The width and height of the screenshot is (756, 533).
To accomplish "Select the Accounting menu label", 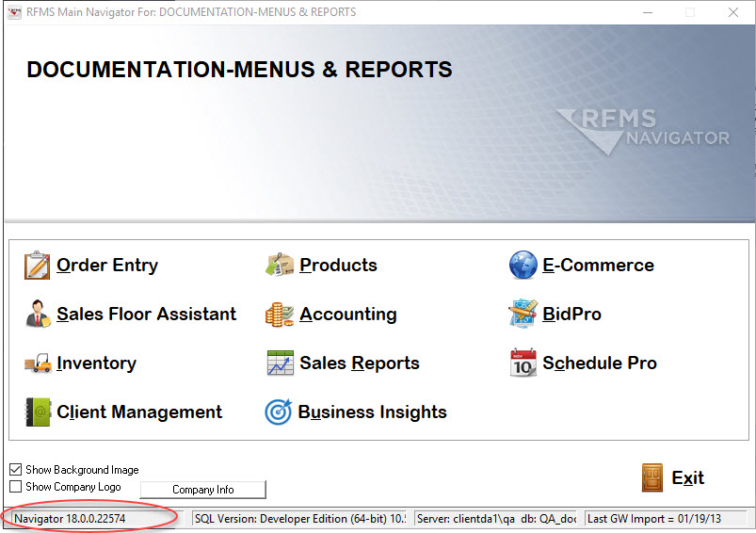I will coord(348,315).
